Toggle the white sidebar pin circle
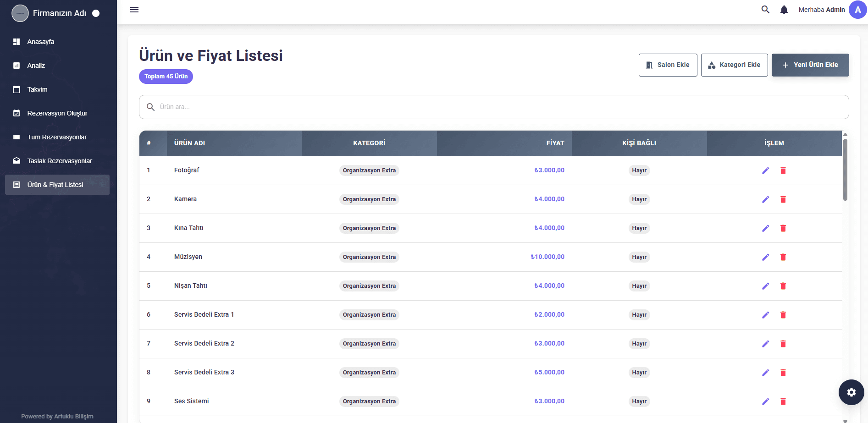 point(96,13)
